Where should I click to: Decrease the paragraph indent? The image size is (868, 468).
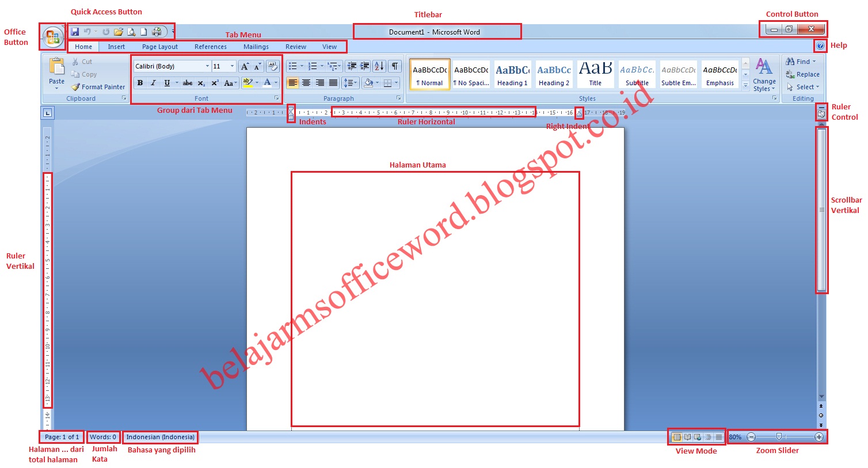(352, 66)
